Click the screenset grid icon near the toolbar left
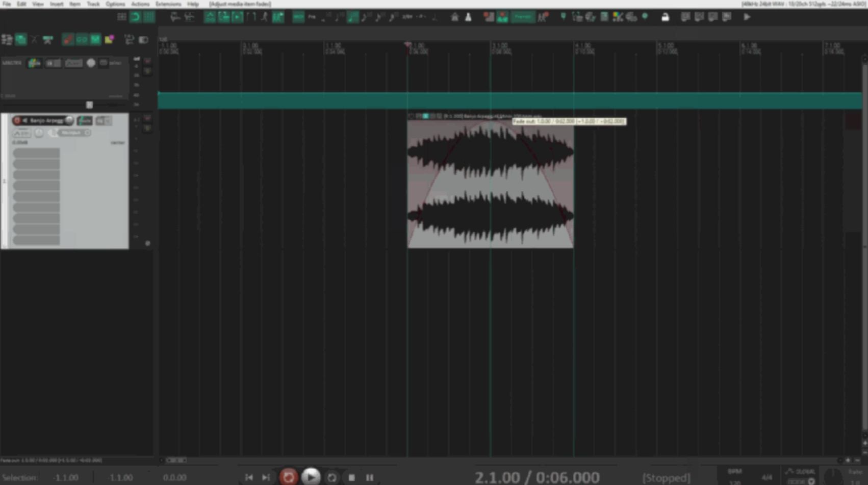868x485 pixels. pyautogui.click(x=122, y=17)
